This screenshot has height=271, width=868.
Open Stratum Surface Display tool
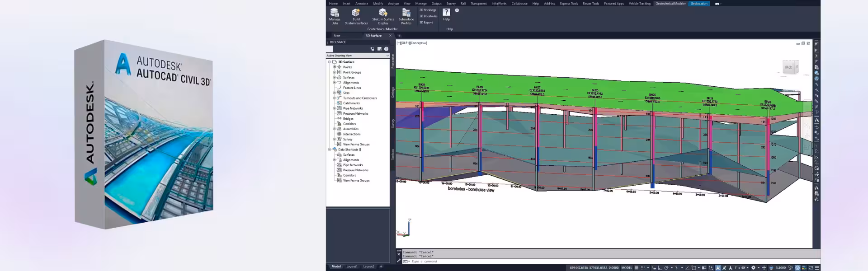click(383, 17)
